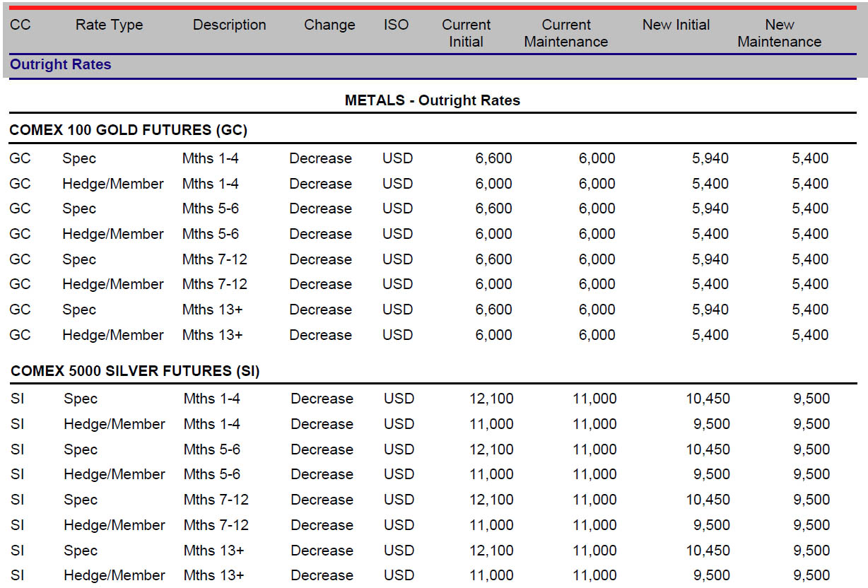Screen dimensions: 868x588
Task: Click Mths 7-12 in the GC Hedge/Member row
Action: point(215,284)
